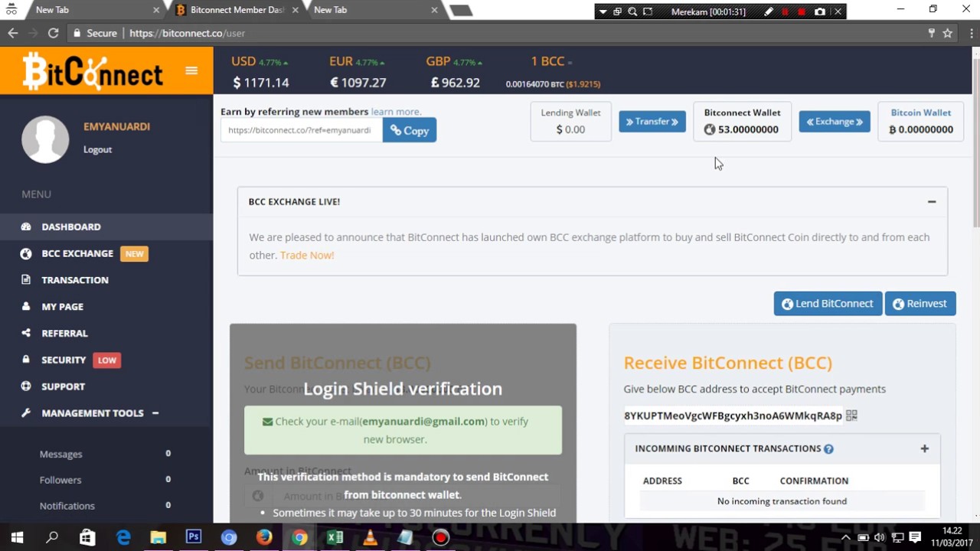Screen dimensions: 980x551
Task: Open Excel from the taskbar
Action: (x=335, y=537)
